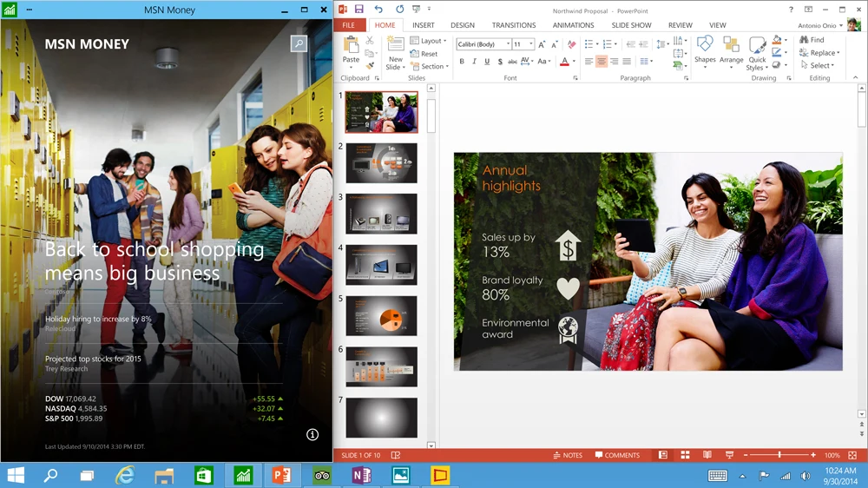Click the NOTES button in status bar
The height and width of the screenshot is (488, 868).
[568, 455]
